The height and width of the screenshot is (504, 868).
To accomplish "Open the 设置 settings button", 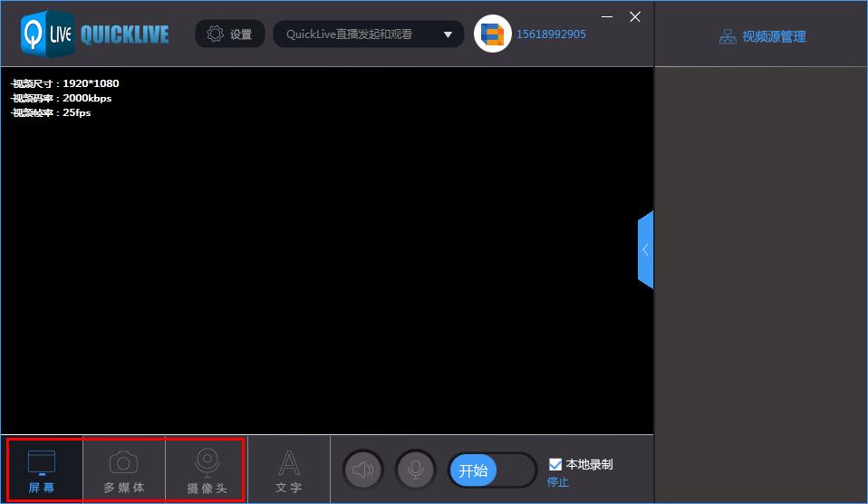I will coord(230,34).
